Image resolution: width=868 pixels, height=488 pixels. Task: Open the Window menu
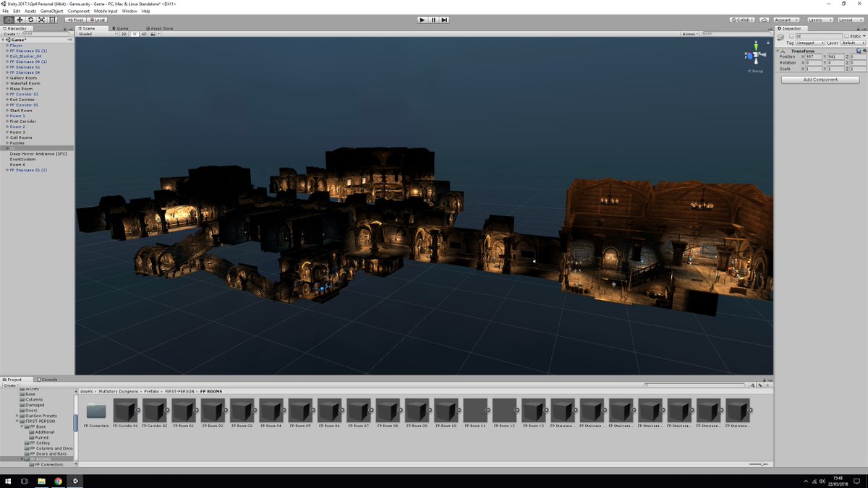pos(129,12)
